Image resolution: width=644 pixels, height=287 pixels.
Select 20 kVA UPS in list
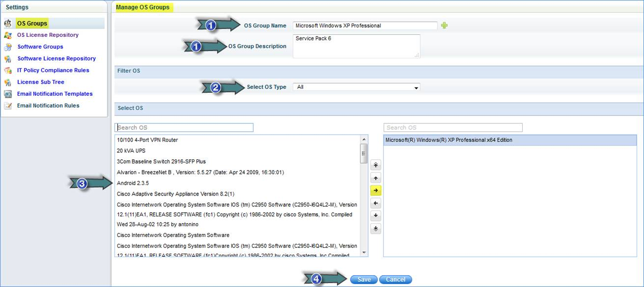(x=238, y=151)
